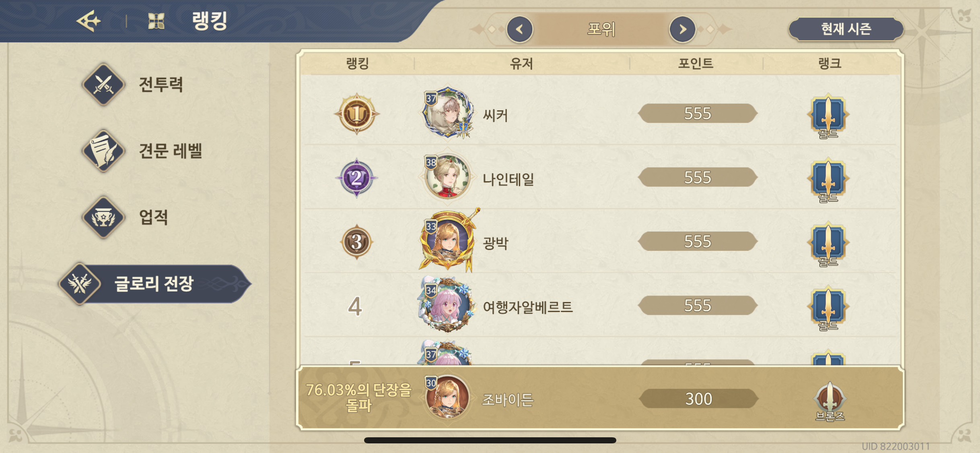The width and height of the screenshot is (980, 453).
Task: Select the 글로리 전장 tab
Action: [155, 284]
